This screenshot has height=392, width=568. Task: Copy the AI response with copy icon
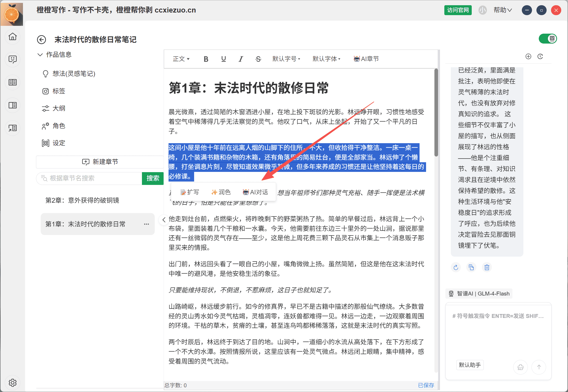tap(471, 267)
